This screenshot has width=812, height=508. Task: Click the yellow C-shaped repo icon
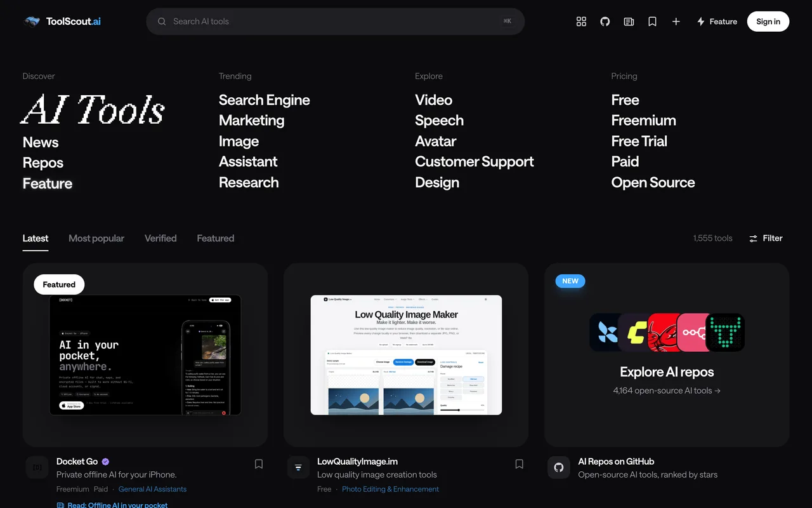click(x=635, y=332)
